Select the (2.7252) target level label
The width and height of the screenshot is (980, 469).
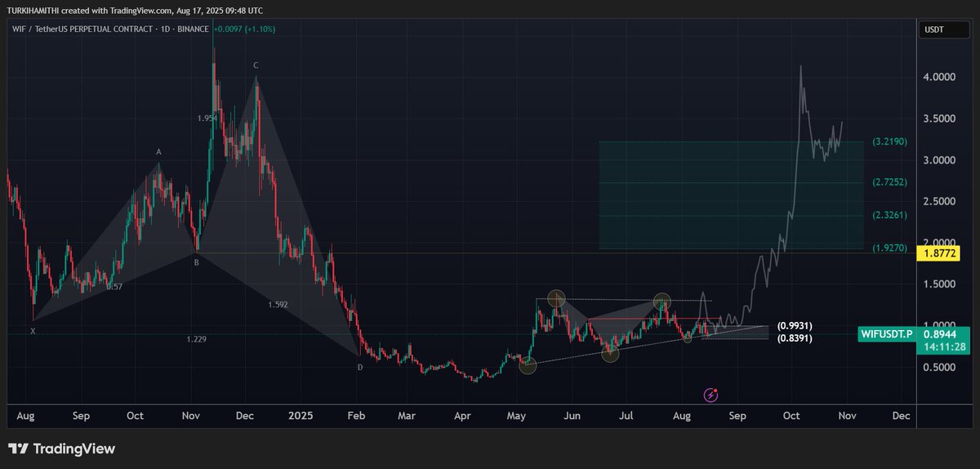click(889, 182)
